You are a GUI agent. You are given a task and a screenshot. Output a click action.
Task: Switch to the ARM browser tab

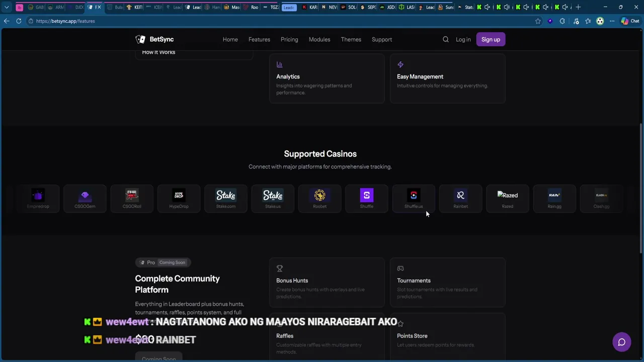coord(56,7)
